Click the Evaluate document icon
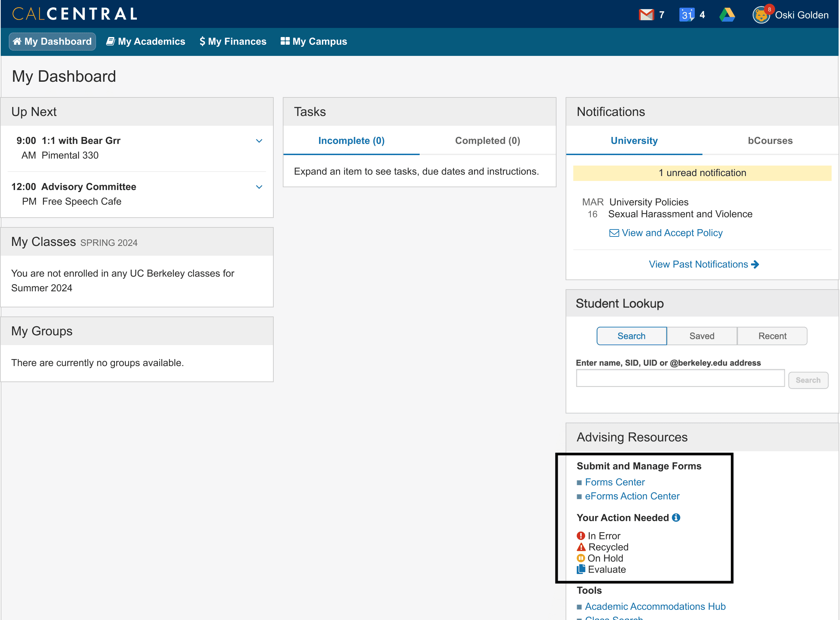840x620 pixels. 581,569
